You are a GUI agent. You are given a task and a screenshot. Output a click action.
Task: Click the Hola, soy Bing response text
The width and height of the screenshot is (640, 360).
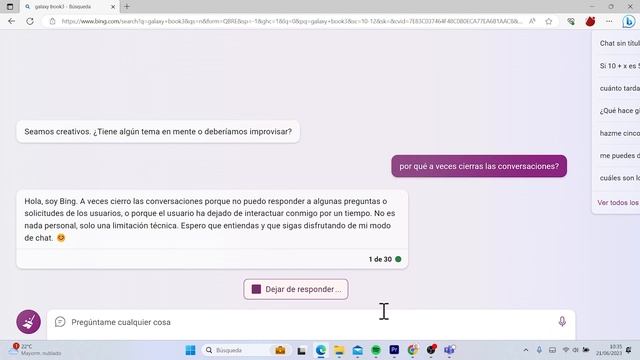210,219
